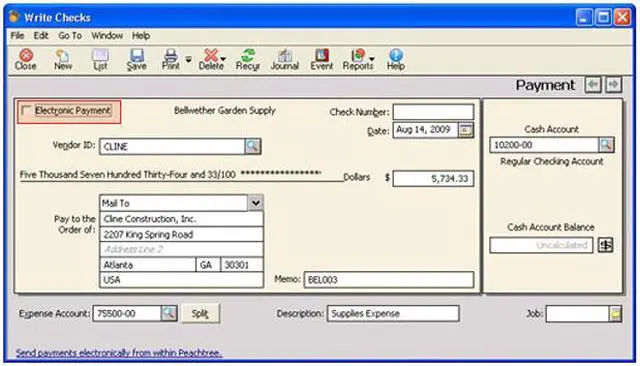Enable the Electronic Payment checkbox

(26, 110)
